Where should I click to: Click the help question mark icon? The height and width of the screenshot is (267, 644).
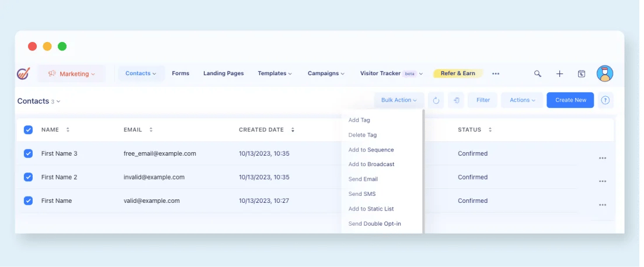pyautogui.click(x=605, y=100)
